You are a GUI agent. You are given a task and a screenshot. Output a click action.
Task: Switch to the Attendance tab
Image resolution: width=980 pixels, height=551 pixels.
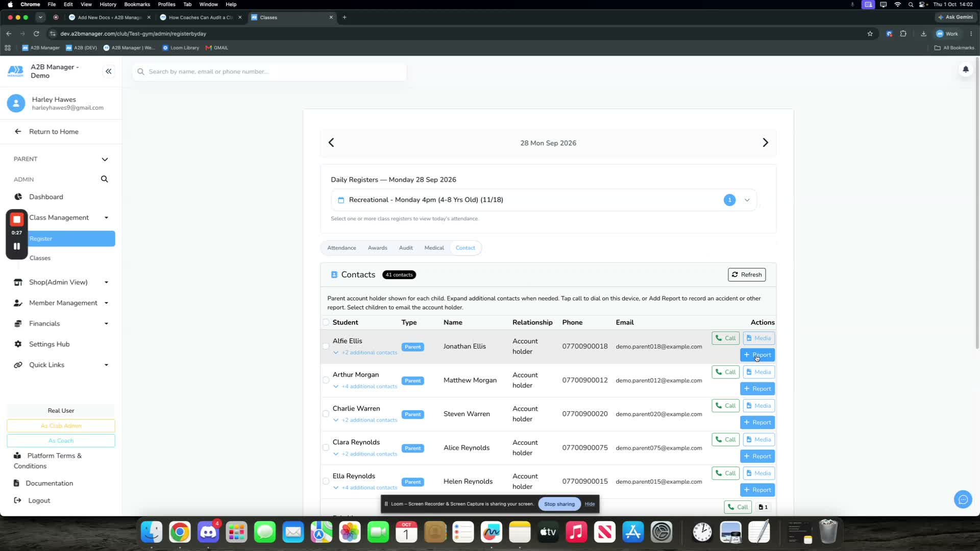point(341,248)
